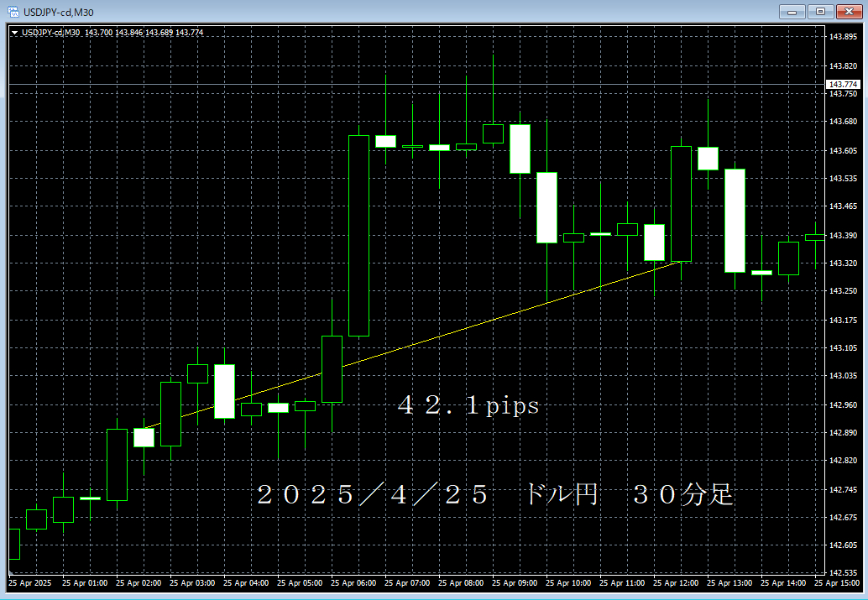Click price scale value 143.605

843,150
